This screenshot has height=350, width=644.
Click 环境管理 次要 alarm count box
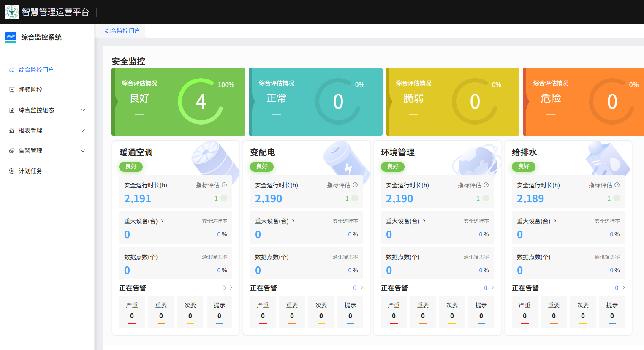click(452, 312)
